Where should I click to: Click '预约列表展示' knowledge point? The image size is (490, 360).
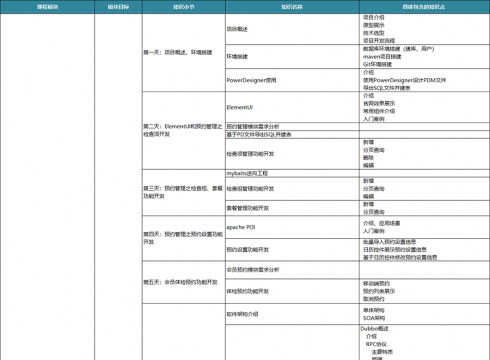(379, 291)
